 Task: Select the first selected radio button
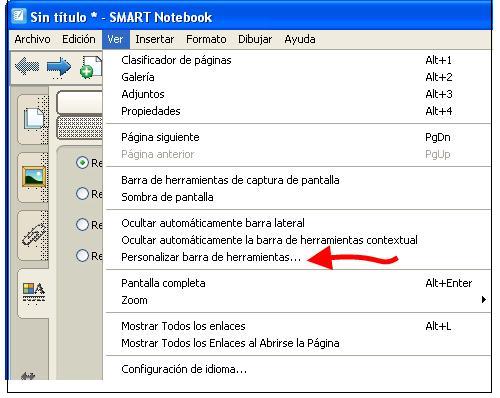pos(82,163)
